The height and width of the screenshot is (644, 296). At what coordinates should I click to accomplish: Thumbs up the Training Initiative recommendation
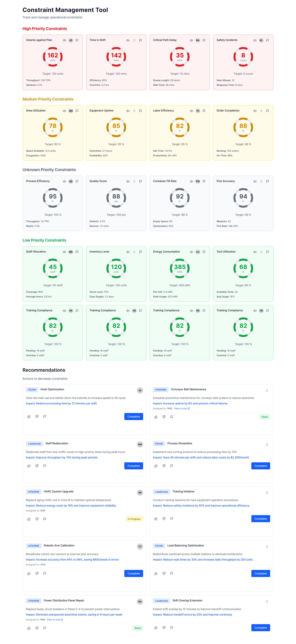[156, 518]
